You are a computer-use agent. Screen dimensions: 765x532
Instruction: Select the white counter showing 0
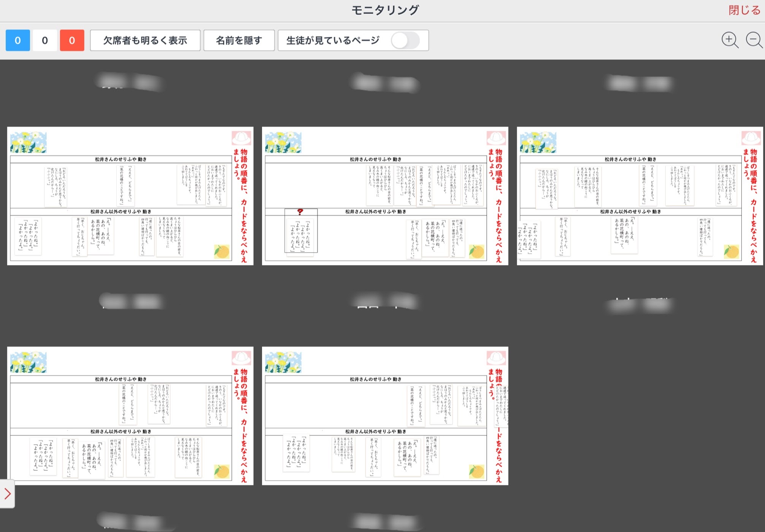pyautogui.click(x=45, y=40)
